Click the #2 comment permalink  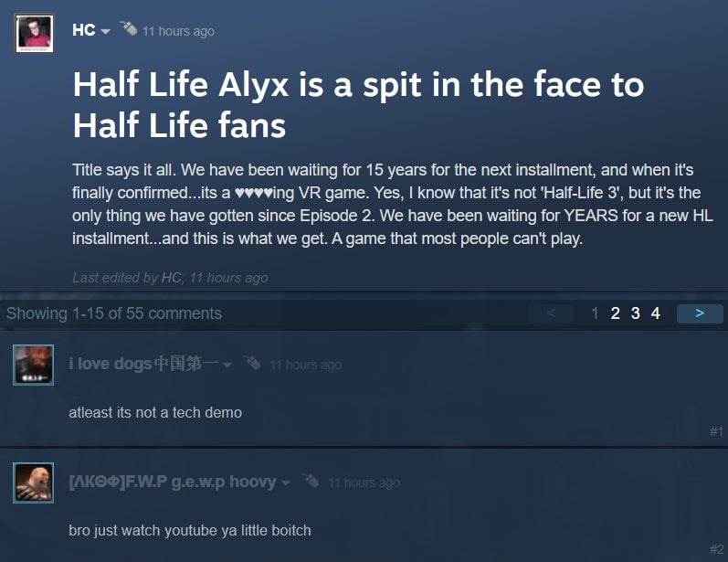point(716,549)
